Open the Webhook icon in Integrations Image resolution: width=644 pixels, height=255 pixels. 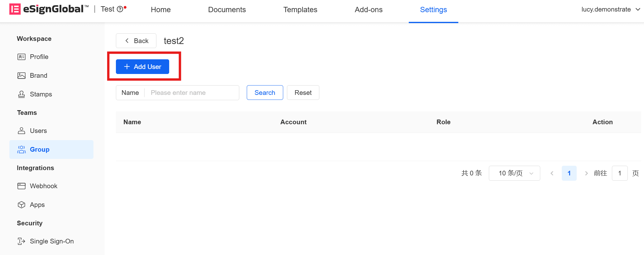pos(21,186)
